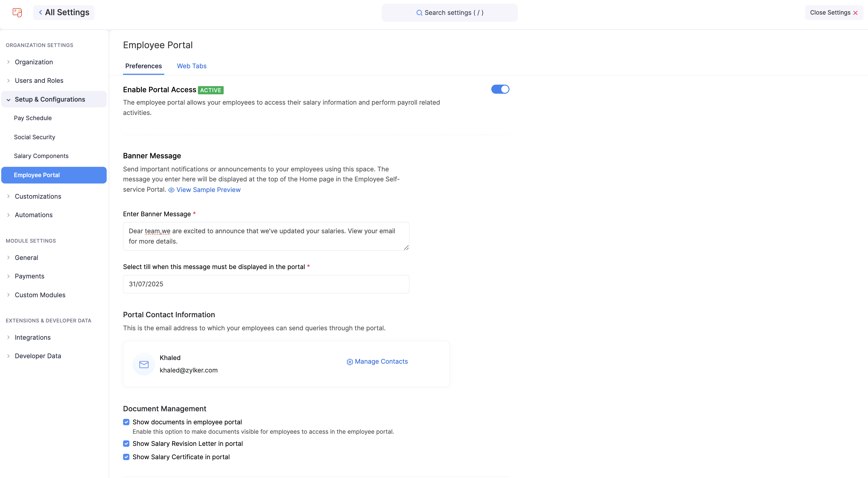Open the View Sample Preview link

(x=208, y=190)
